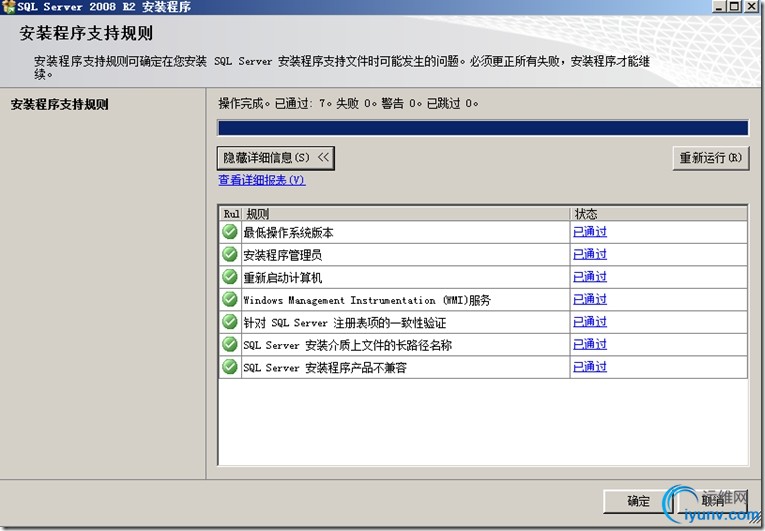Select 安装程序支持规则 step in left pane
Image resolution: width=765 pixels, height=531 pixels.
point(60,104)
